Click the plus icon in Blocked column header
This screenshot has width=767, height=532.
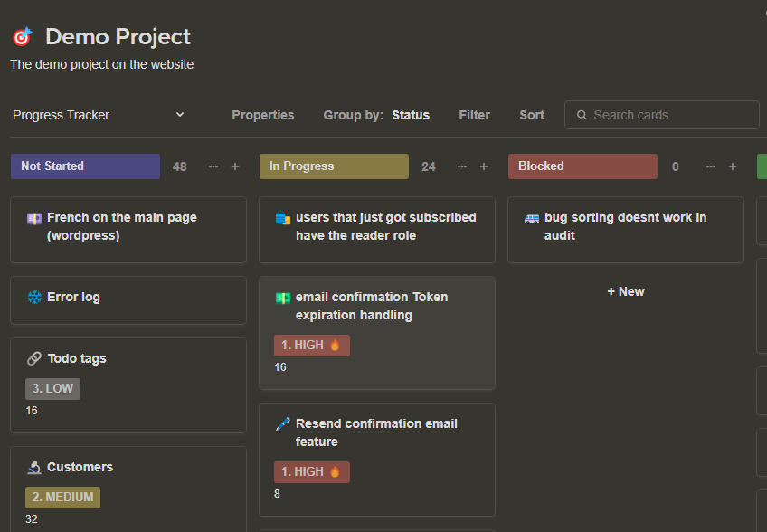pyautogui.click(x=733, y=166)
